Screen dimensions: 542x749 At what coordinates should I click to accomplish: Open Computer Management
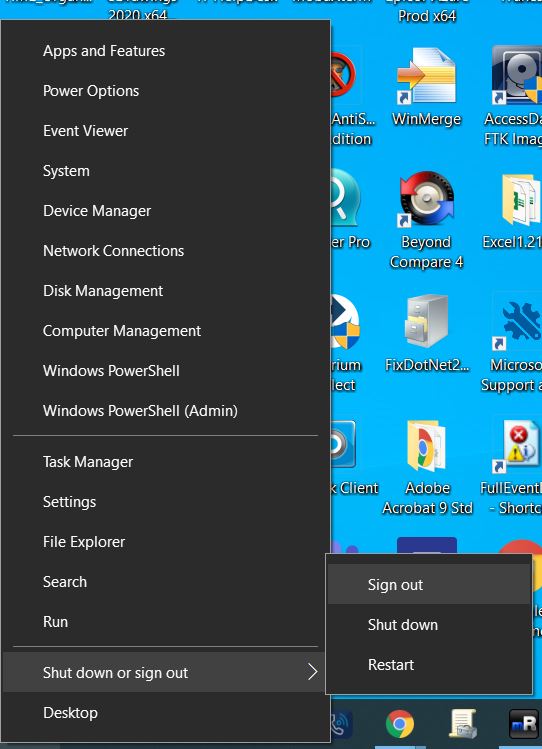(165, 331)
